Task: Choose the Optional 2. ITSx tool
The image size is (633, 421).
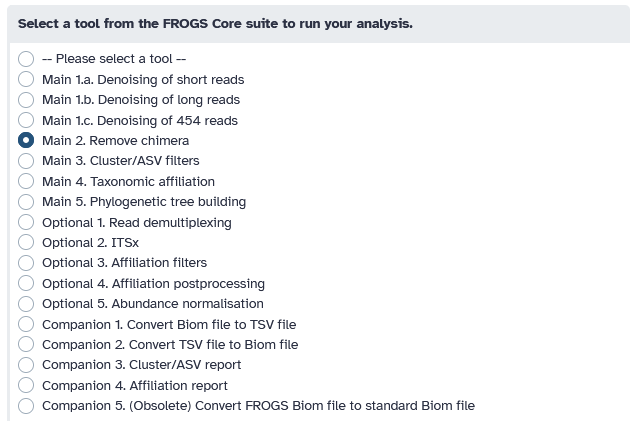Action: click(26, 242)
